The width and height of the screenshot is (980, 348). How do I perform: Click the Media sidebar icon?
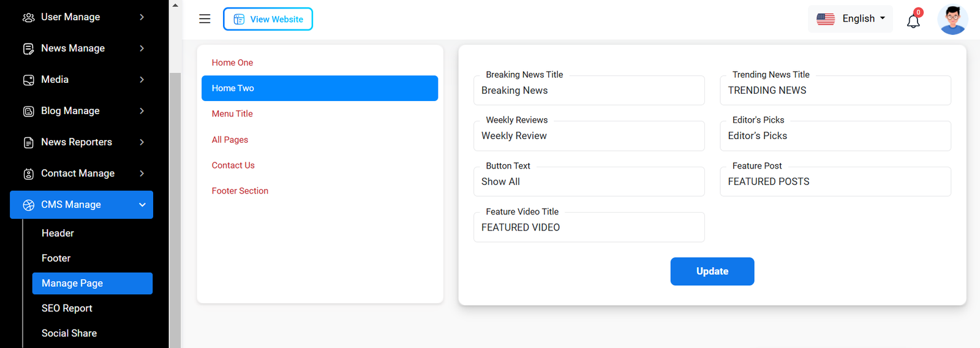(x=28, y=80)
